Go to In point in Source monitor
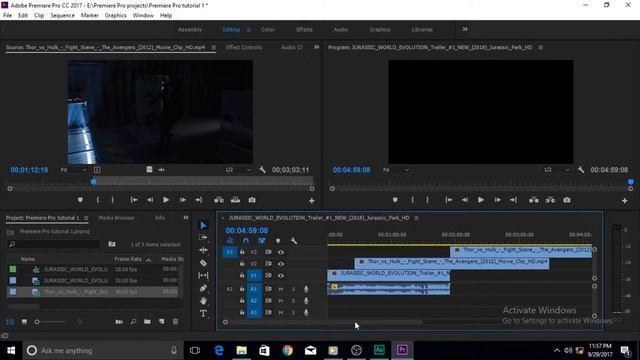 point(133,200)
